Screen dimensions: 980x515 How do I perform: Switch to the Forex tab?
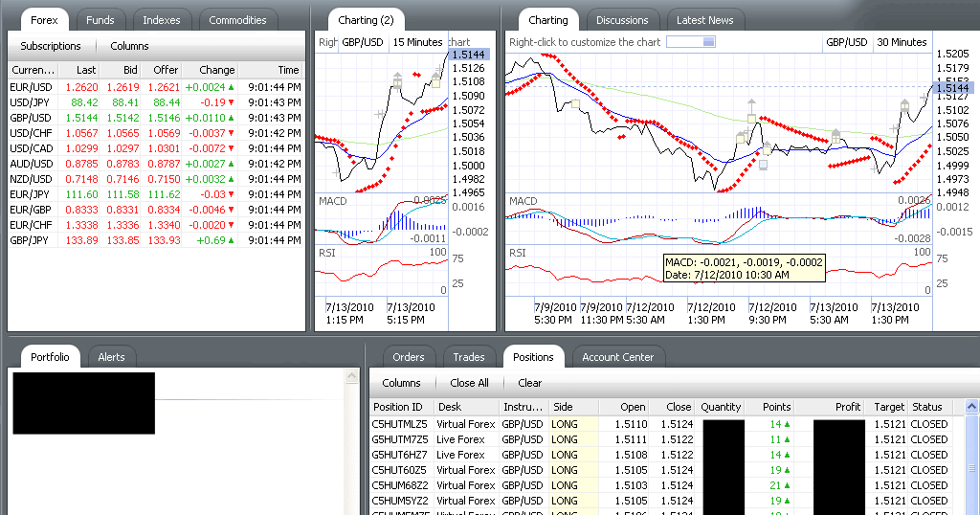pyautogui.click(x=44, y=20)
